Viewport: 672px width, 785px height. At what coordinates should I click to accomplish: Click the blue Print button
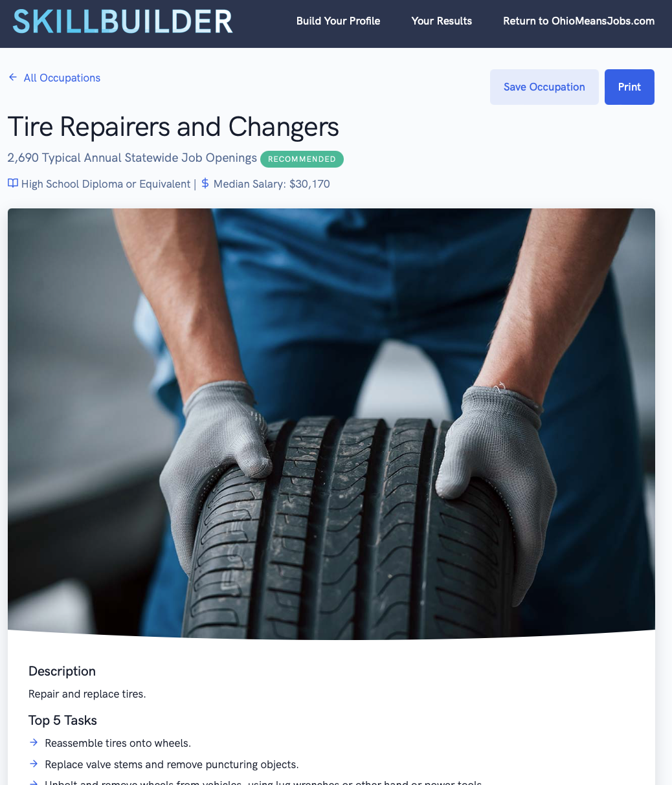tap(629, 87)
